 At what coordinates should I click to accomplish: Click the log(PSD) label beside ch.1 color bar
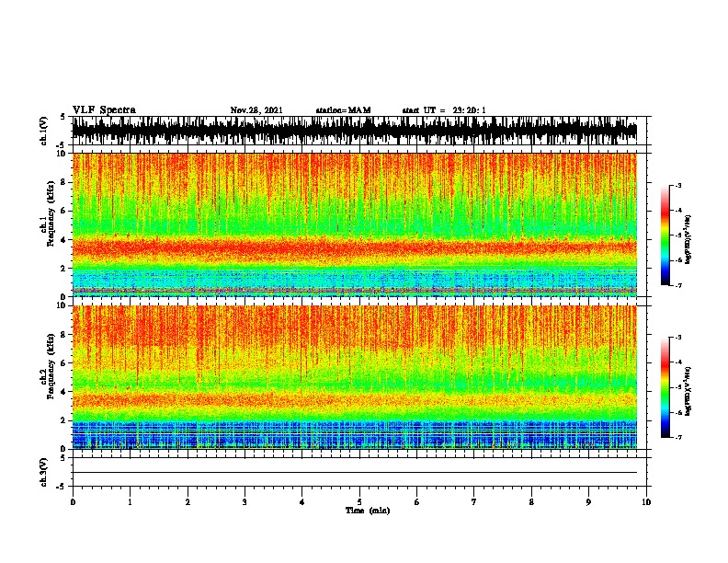tap(688, 239)
